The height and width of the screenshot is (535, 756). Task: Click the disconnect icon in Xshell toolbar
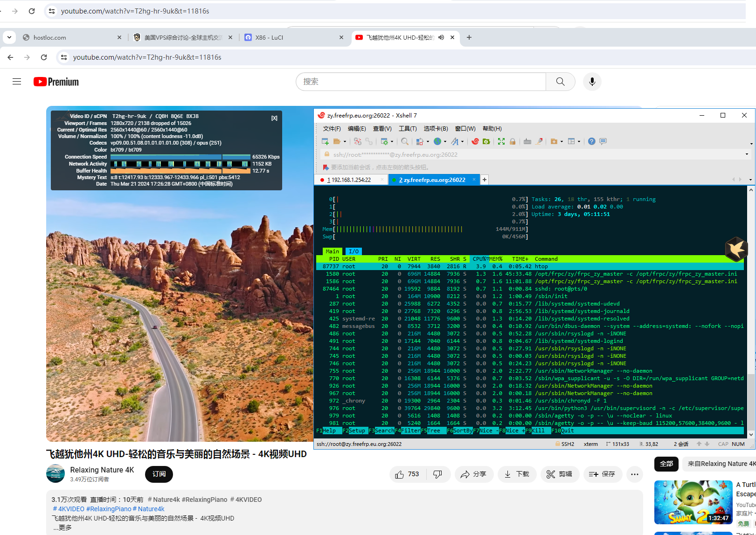tap(358, 141)
